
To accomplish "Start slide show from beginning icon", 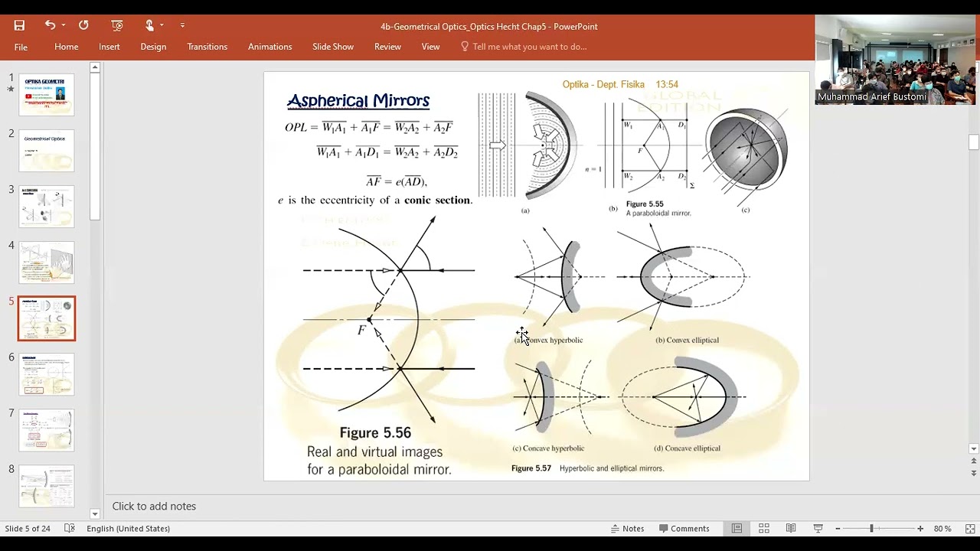I will [x=117, y=25].
